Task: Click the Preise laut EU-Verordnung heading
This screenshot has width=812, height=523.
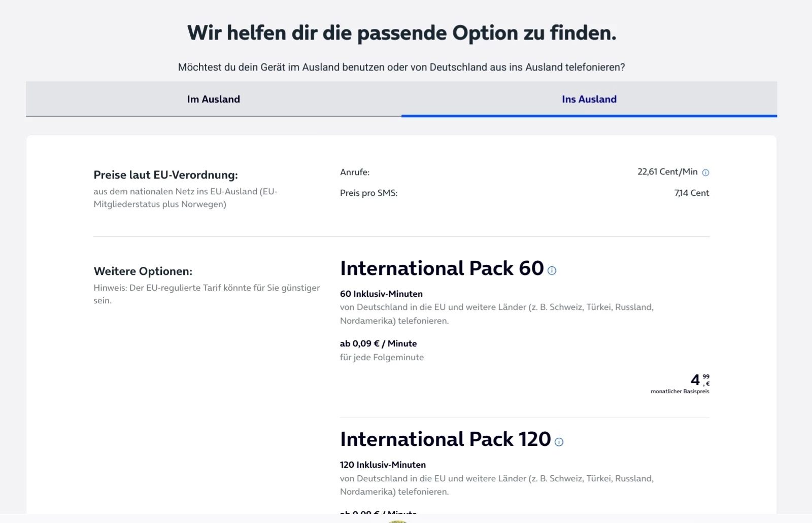Action: coord(165,175)
